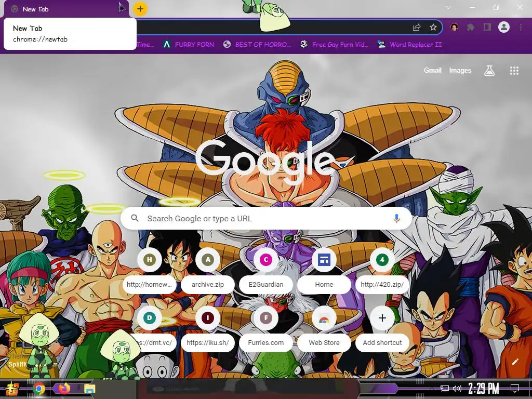The width and height of the screenshot is (532, 399).
Task: Open a new tab with the yellow plus button
Action: point(140,9)
